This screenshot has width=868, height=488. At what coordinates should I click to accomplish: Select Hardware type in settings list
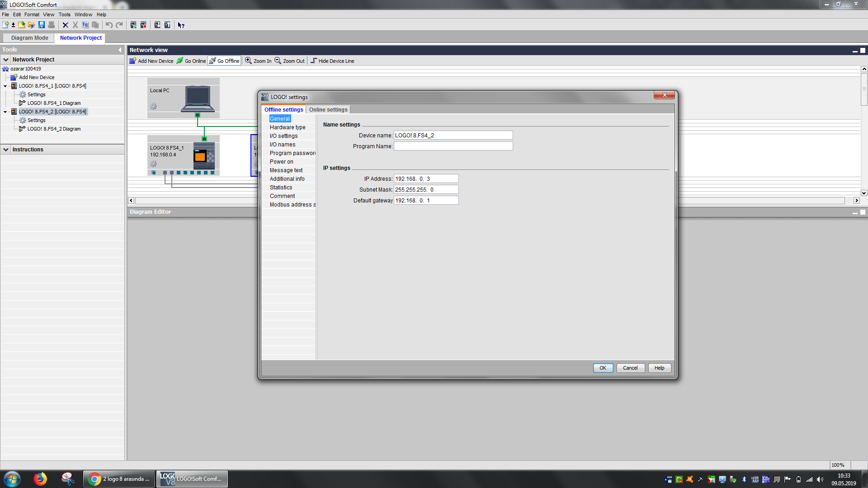288,127
